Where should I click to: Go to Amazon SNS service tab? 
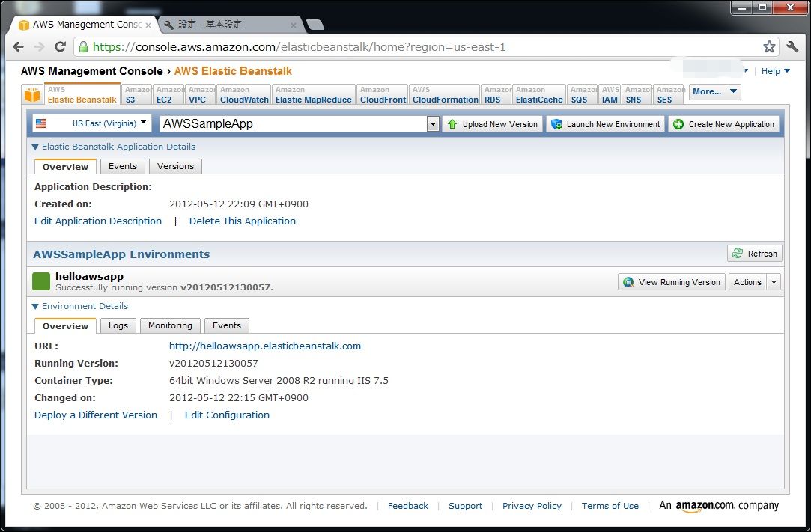tap(637, 94)
